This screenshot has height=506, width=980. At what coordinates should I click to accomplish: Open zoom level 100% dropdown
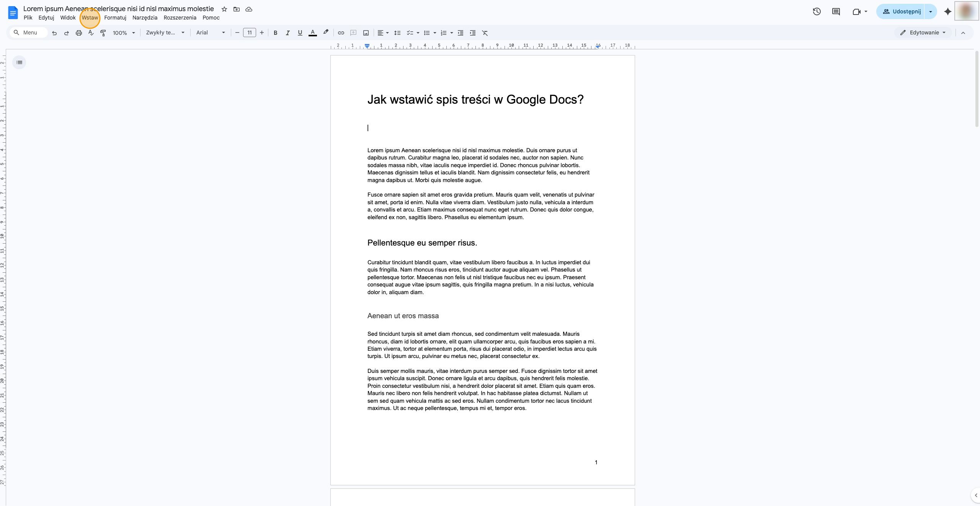[x=124, y=33]
